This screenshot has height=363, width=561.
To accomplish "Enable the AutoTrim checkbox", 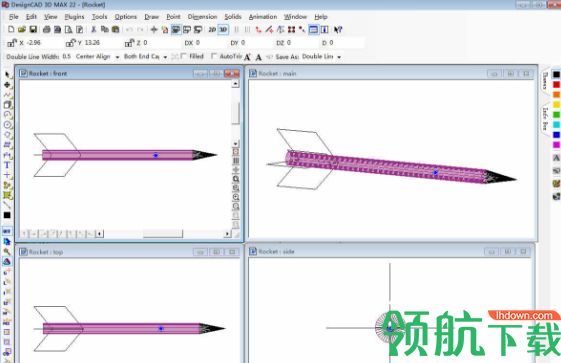I will [214, 56].
